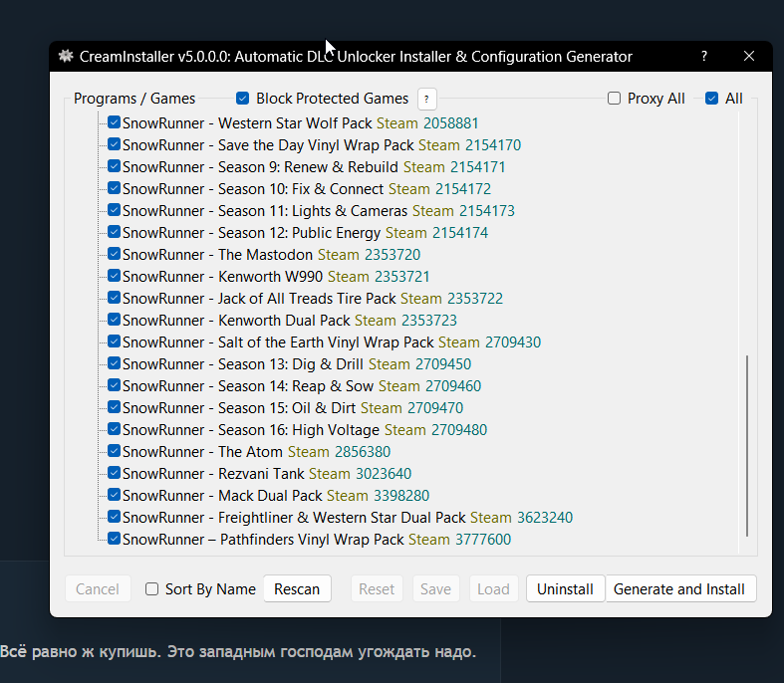Uncheck Season 9: Renew & Rebuild checkbox

click(x=114, y=166)
